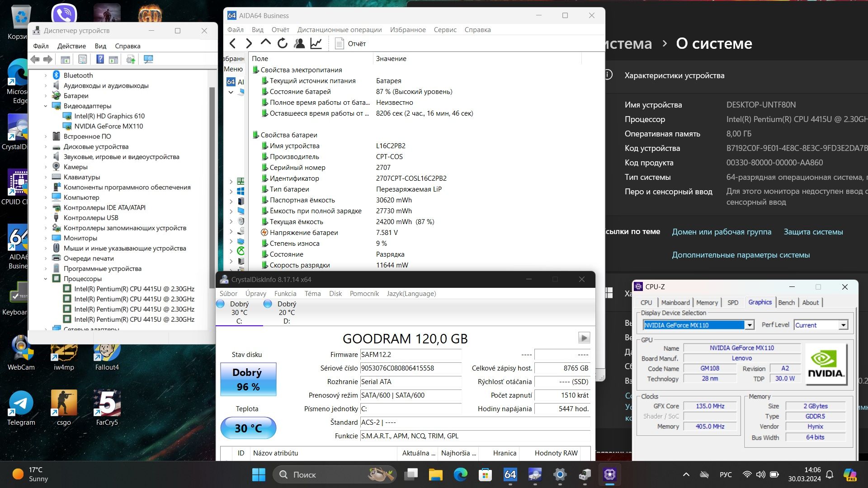Open Display Device Selection dropdown in CPU-Z
Viewport: 868px width, 488px height.
tap(750, 325)
